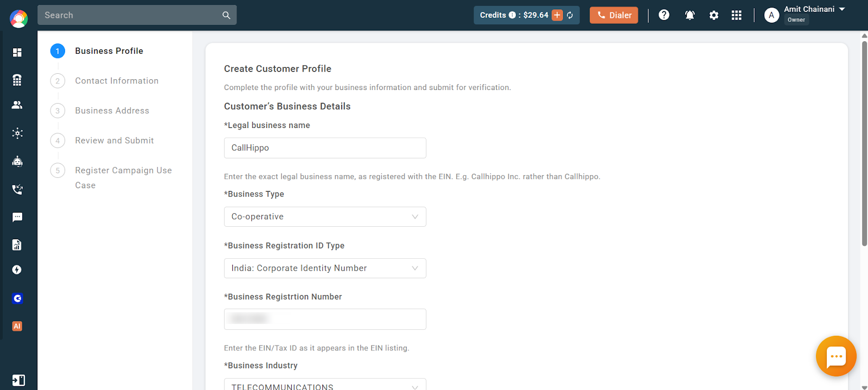
Task: Click the sidebar expand icon at bottom
Action: point(18,380)
